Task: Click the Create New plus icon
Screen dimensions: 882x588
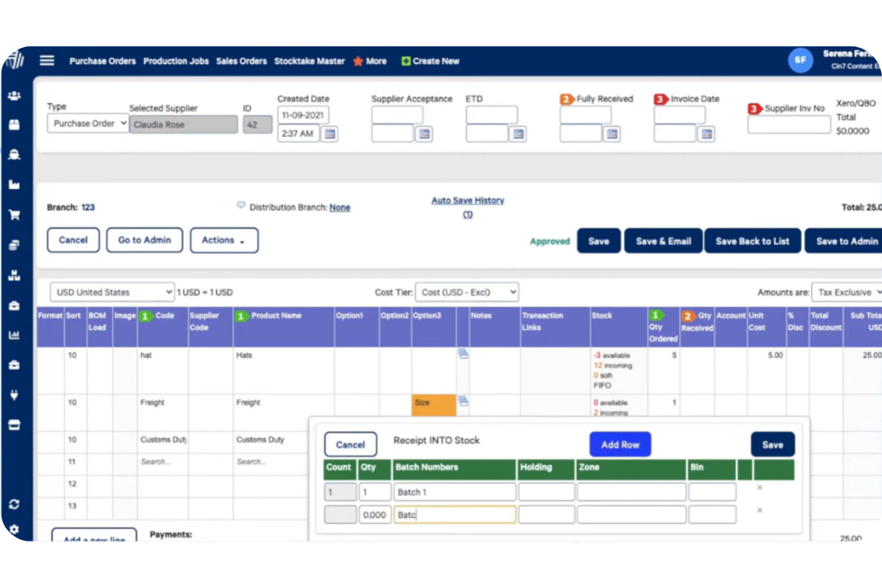Action: (406, 60)
